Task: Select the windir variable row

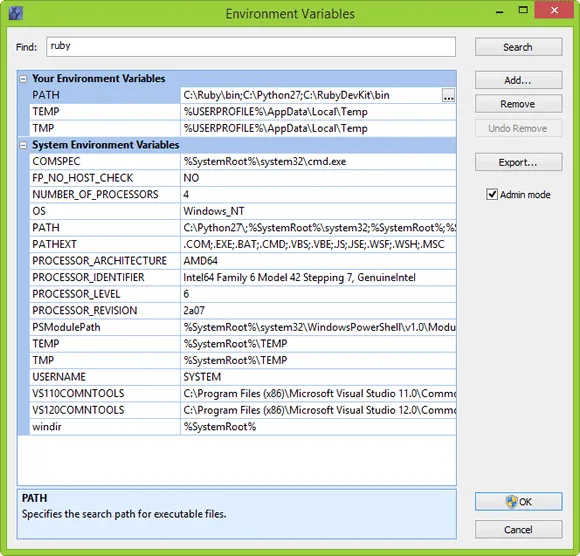Action: [x=243, y=427]
